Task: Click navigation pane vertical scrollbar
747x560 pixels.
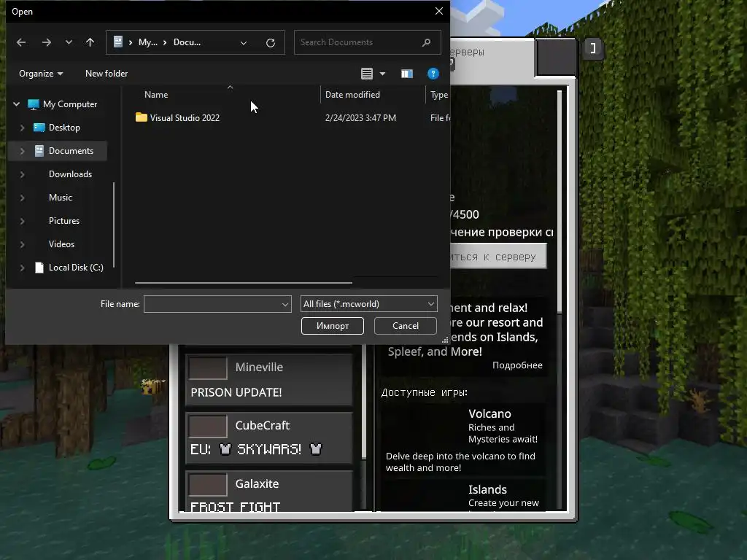Action: pyautogui.click(x=113, y=226)
